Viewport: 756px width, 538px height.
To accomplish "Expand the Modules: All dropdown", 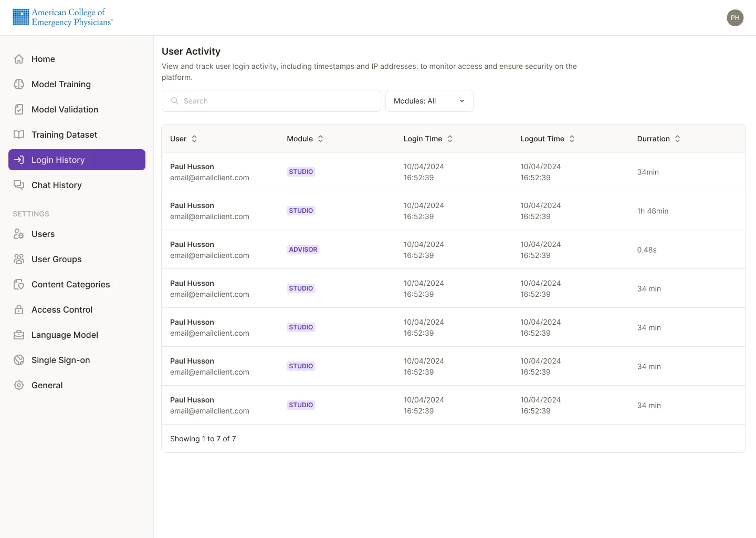I will [429, 101].
